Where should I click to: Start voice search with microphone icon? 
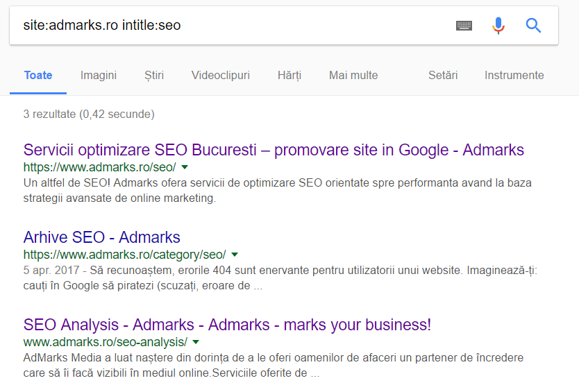[x=498, y=26]
